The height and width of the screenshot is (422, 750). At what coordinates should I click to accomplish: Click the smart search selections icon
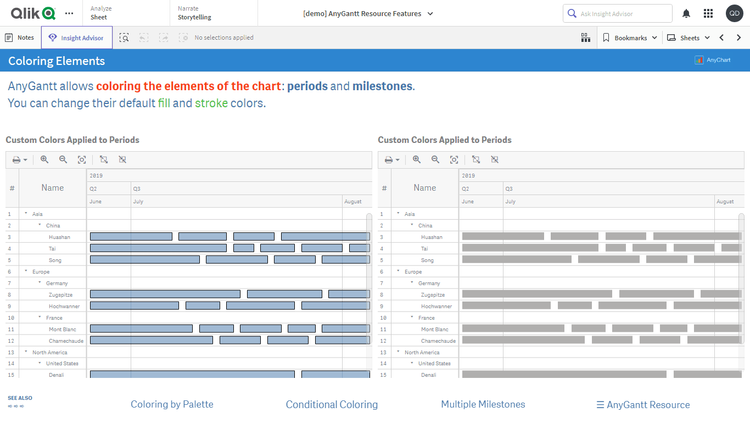(x=124, y=38)
